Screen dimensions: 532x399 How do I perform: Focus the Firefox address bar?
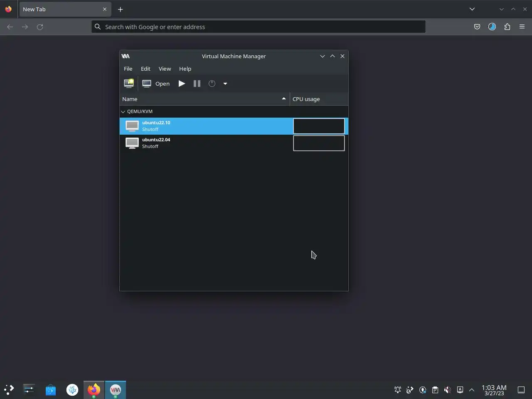(x=259, y=27)
